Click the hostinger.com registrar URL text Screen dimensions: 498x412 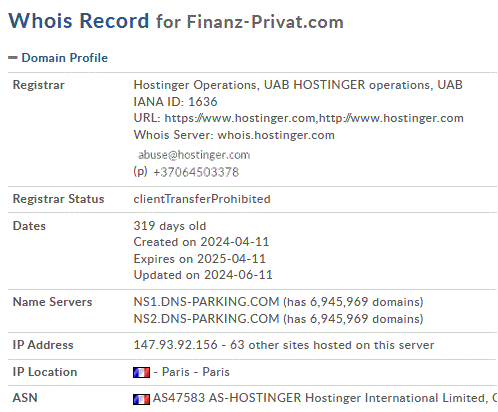[x=314, y=118]
